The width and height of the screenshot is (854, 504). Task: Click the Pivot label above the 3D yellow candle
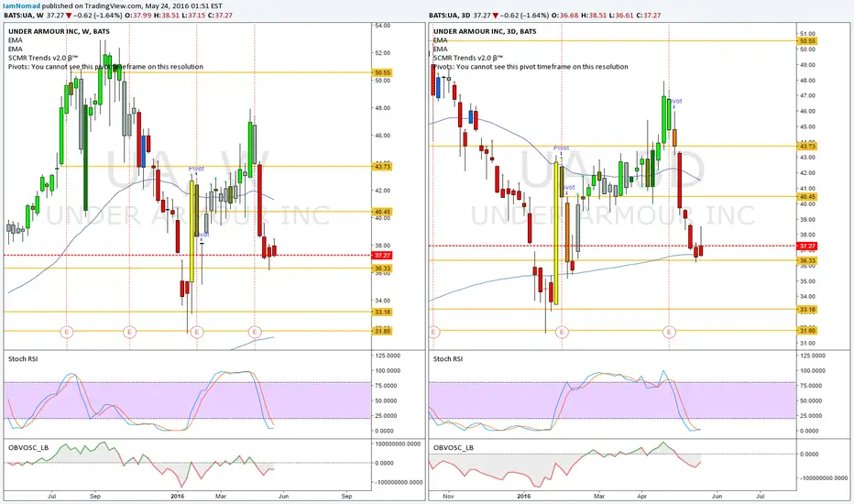(561, 148)
